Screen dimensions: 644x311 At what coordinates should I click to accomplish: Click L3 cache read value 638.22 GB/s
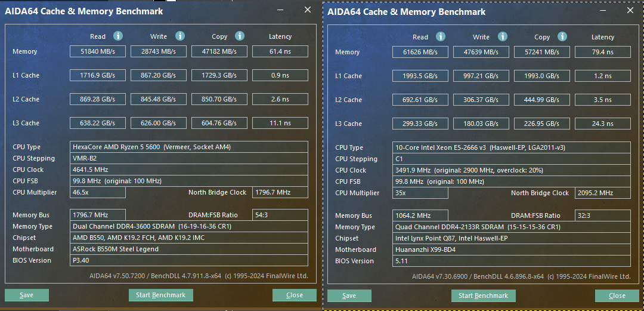97,123
